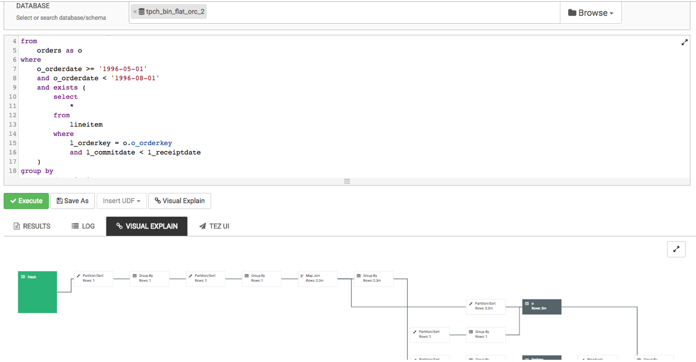This screenshot has width=696, height=362.
Task: Click the dark table scan node
Action: point(542,307)
